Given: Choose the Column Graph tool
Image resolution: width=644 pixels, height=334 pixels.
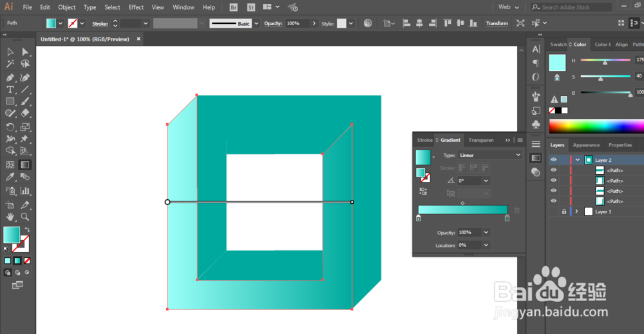Looking at the screenshot, I should [x=25, y=190].
